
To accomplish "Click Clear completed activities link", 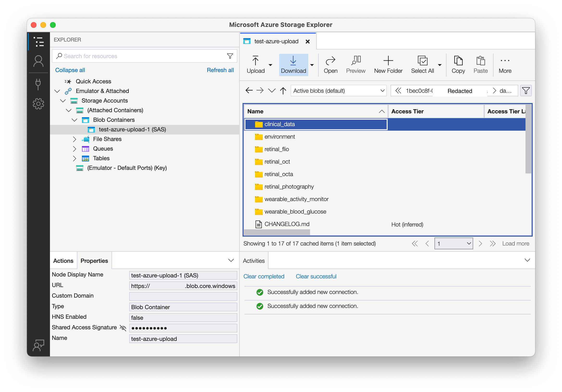I will pyautogui.click(x=264, y=276).
